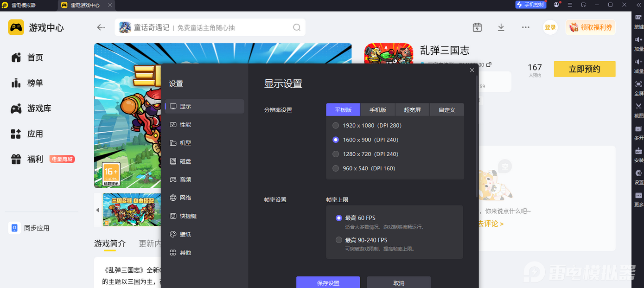Open 榜单 rankings in sidebar
The image size is (644, 288).
point(27,83)
